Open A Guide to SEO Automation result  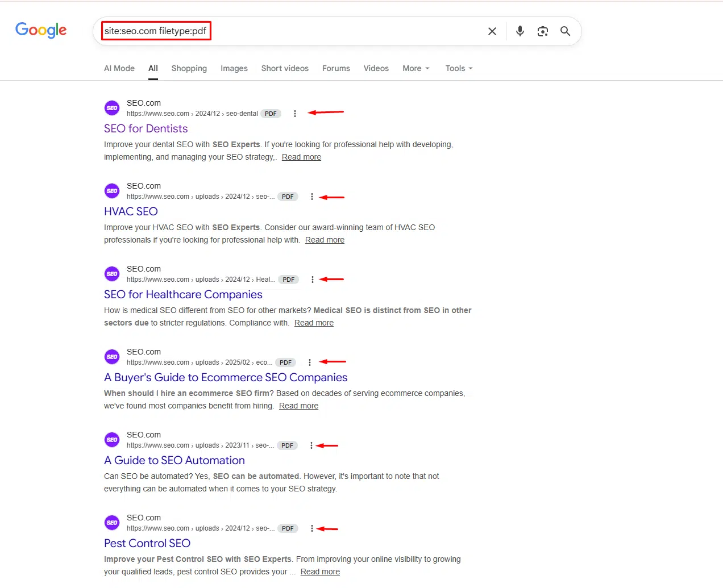[174, 460]
